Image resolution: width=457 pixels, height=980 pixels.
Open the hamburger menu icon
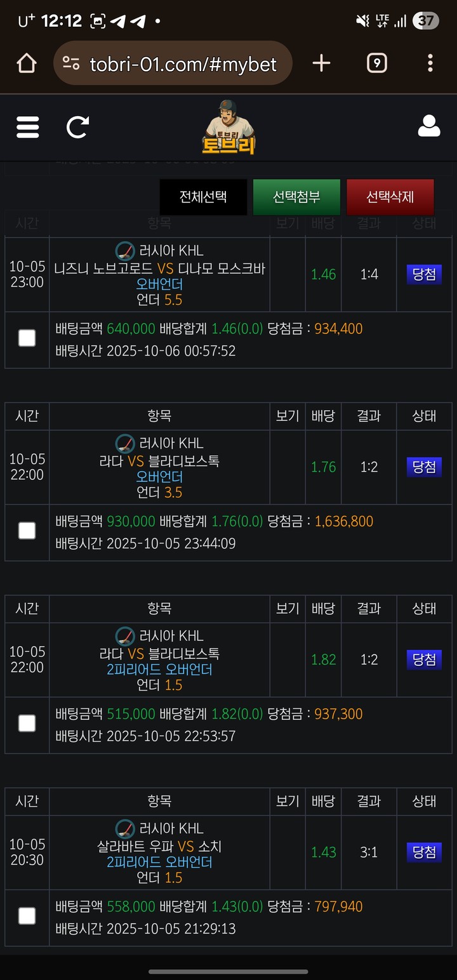pos(27,127)
